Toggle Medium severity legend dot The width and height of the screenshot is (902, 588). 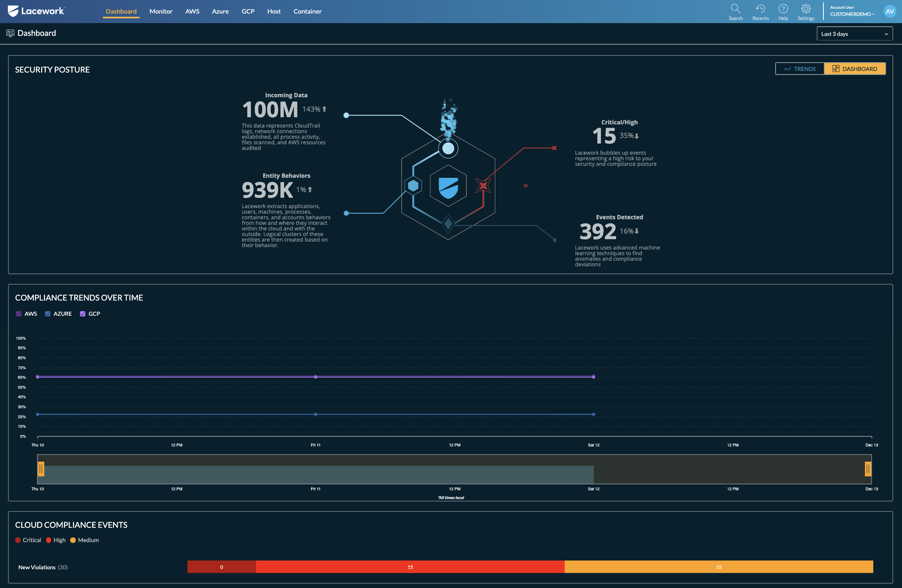[x=73, y=540]
